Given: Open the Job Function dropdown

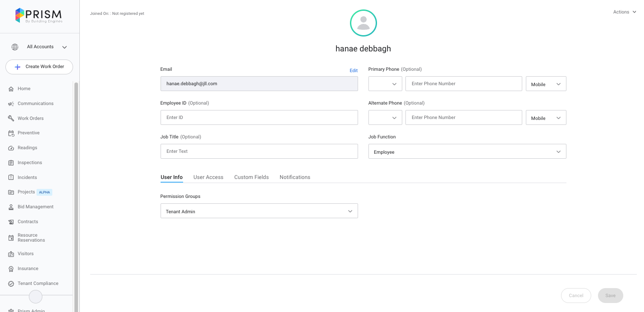Looking at the screenshot, I should [x=467, y=151].
